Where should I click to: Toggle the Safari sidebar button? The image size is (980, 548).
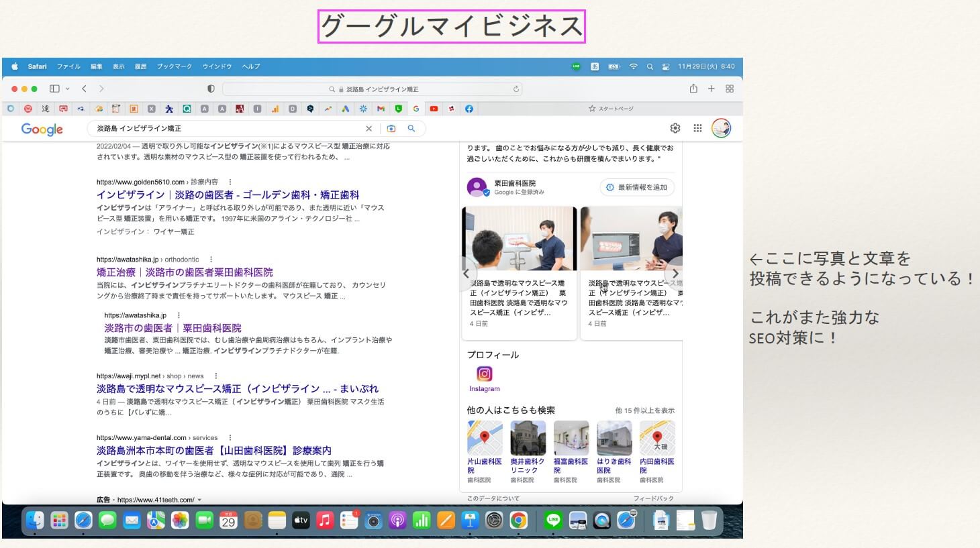(54, 89)
